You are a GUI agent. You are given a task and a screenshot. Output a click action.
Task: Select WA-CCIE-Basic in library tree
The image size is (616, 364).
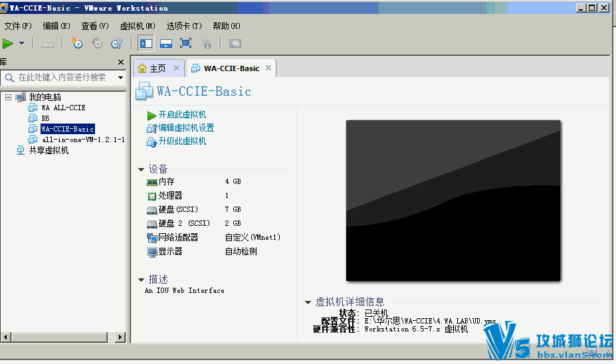68,129
